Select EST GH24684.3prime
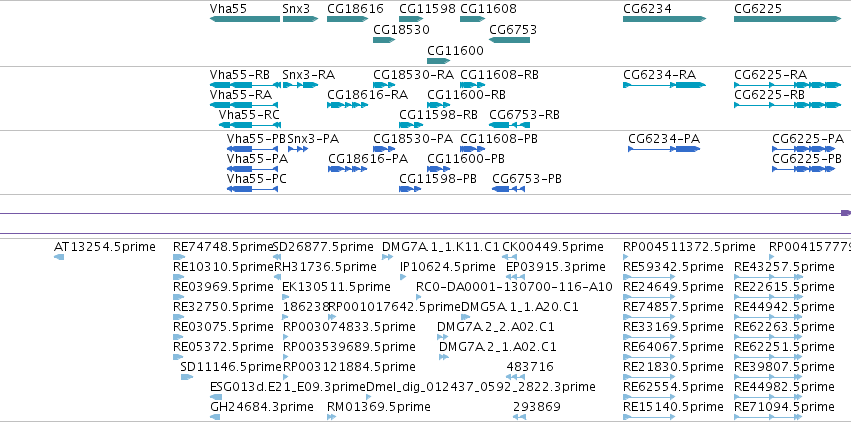The width and height of the screenshot is (851, 422). point(215,417)
